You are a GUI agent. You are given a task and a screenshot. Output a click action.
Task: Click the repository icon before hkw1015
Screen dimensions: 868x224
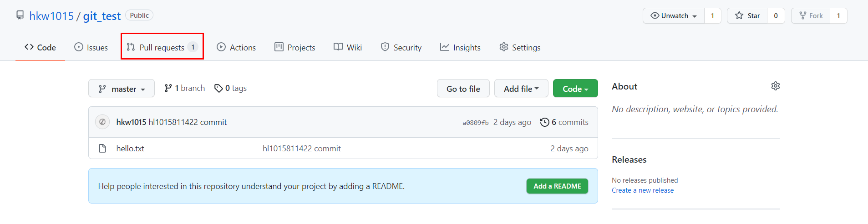[20, 15]
